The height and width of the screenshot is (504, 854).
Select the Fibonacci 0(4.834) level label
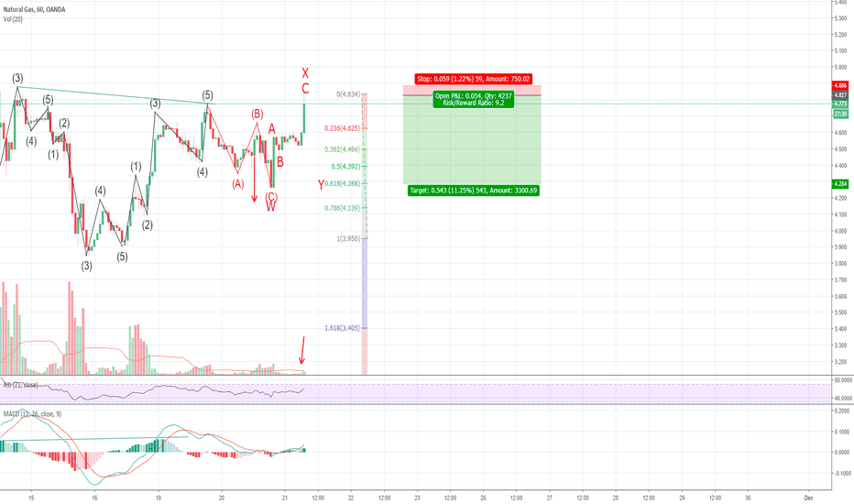(348, 94)
